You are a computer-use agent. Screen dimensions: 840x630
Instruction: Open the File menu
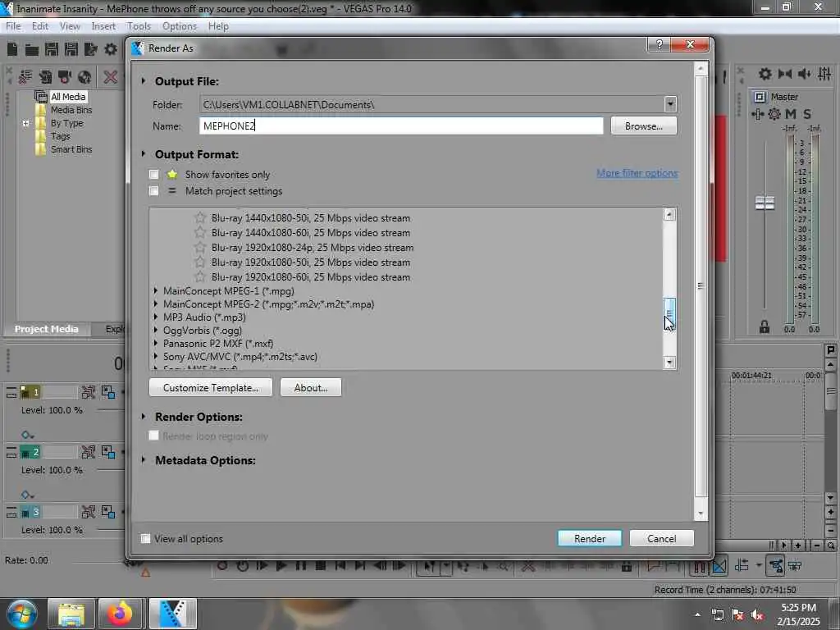[13, 26]
